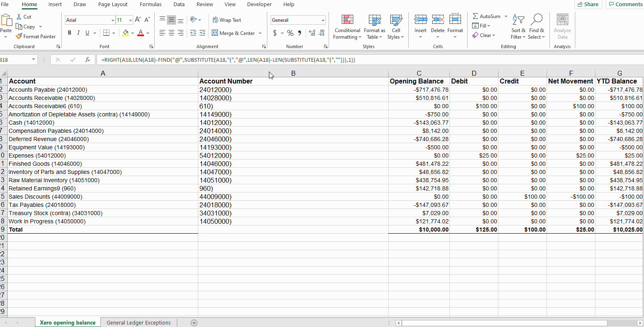Open Find & Select menu
The width and height of the screenshot is (644, 327).
point(537,27)
